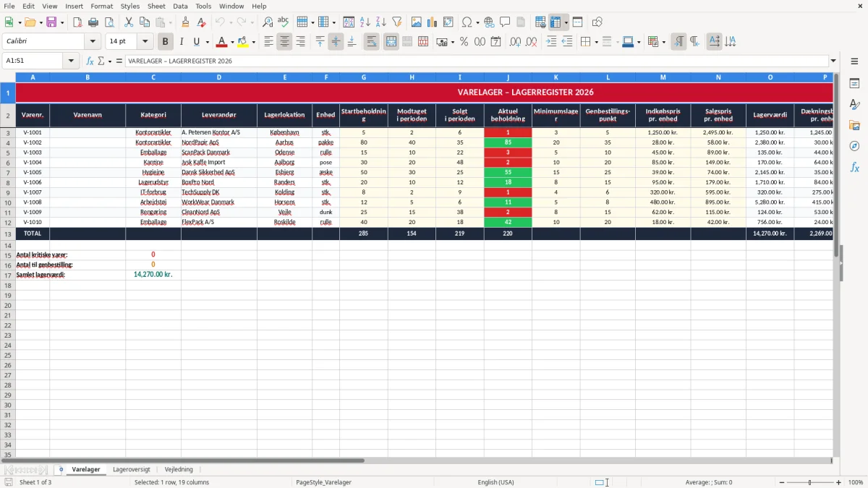Click the Zoom In plus button
The image size is (868, 488).
(x=838, y=482)
